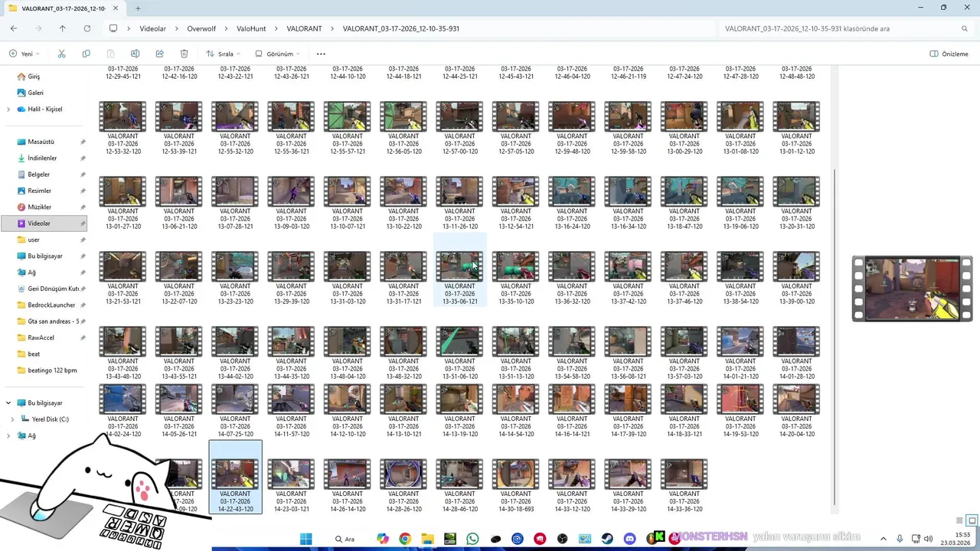Unpin İndirilenler using its pin icon
980x551 pixels.
(83, 158)
